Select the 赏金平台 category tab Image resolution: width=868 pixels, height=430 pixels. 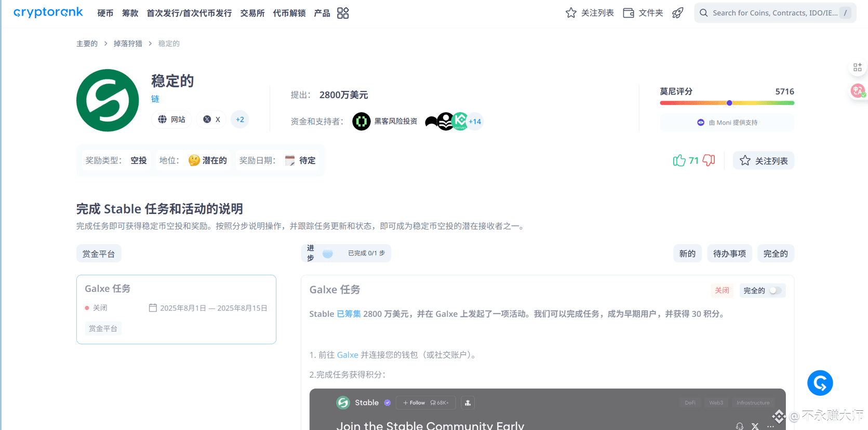pos(99,253)
